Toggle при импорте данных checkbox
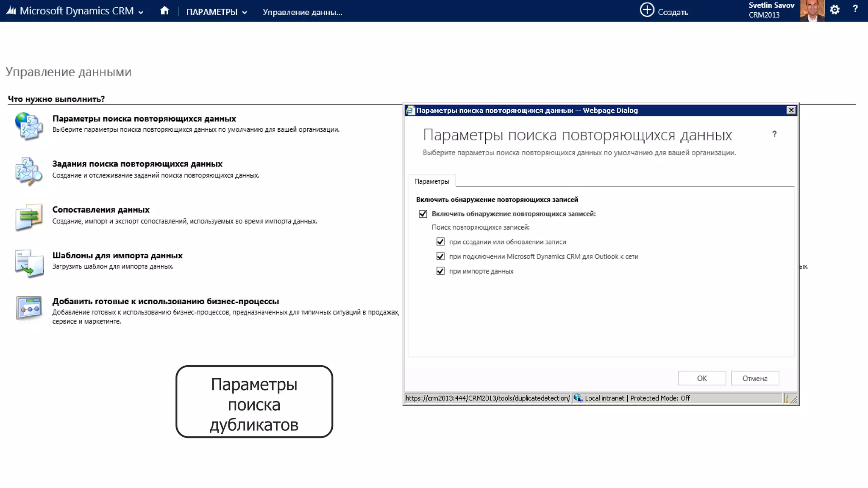This screenshot has width=868, height=488. (440, 271)
